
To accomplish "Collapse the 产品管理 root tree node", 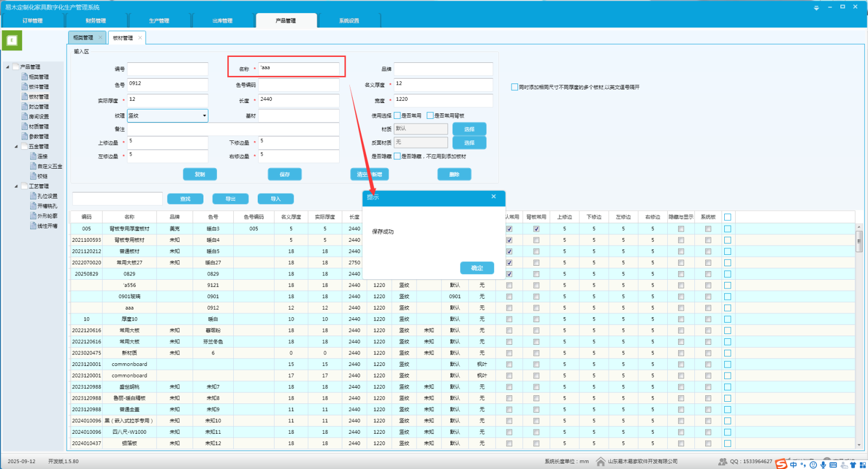I will click(8, 67).
